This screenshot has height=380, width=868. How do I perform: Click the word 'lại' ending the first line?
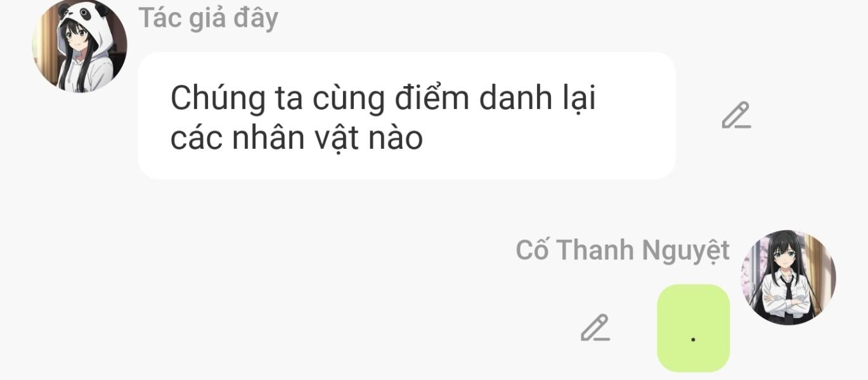point(579,99)
